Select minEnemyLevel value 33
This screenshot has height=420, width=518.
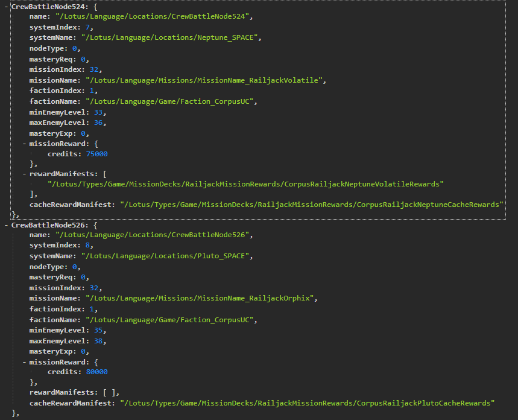pyautogui.click(x=99, y=112)
